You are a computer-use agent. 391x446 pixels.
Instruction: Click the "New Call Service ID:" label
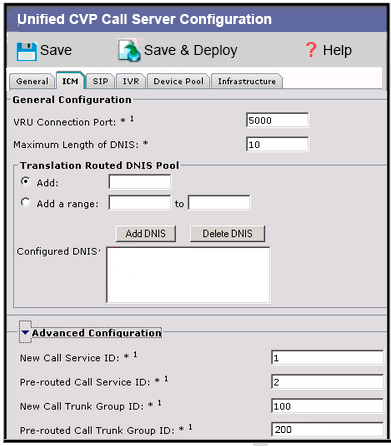point(70,358)
